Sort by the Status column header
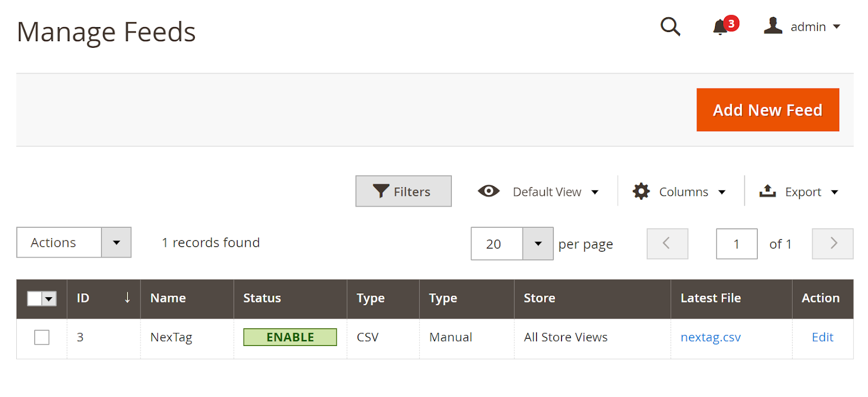 pyautogui.click(x=262, y=298)
